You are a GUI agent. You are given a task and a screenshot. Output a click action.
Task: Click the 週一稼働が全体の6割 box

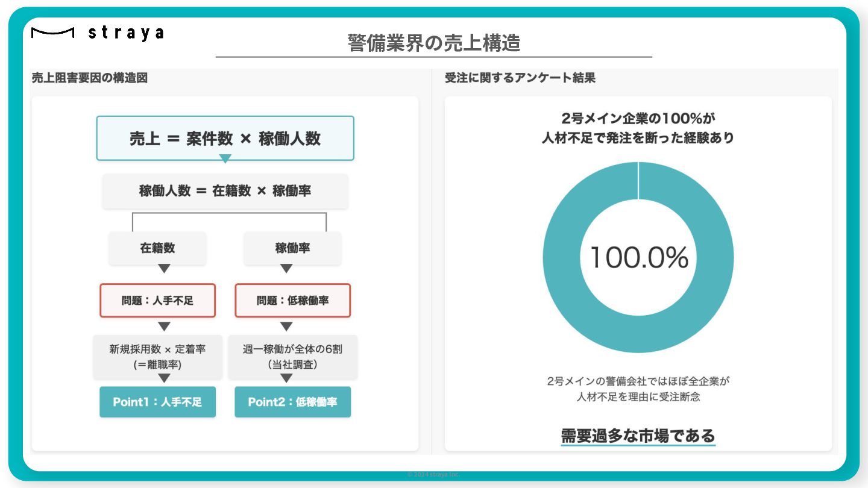coord(292,357)
